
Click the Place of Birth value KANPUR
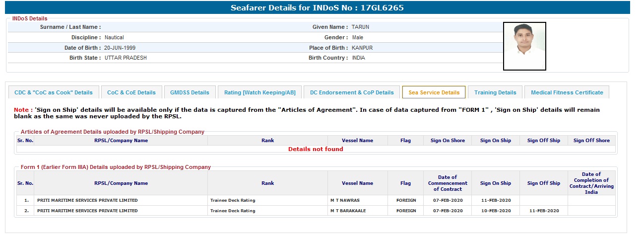[x=362, y=48]
